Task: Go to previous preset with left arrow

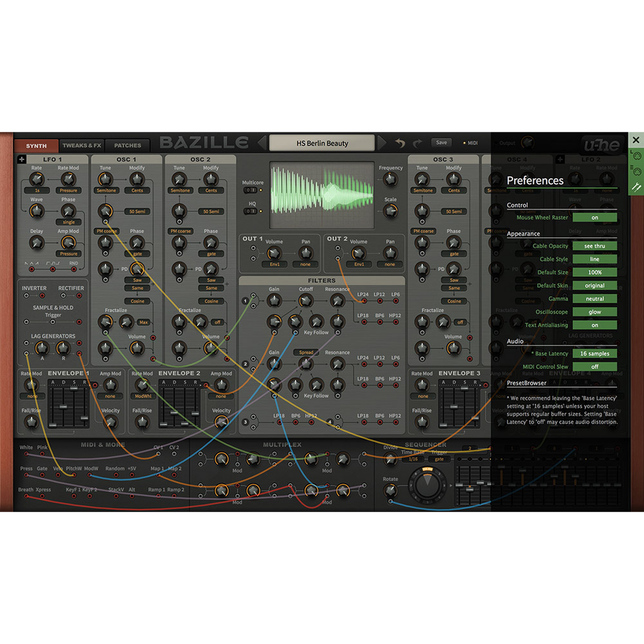Action: pos(262,143)
